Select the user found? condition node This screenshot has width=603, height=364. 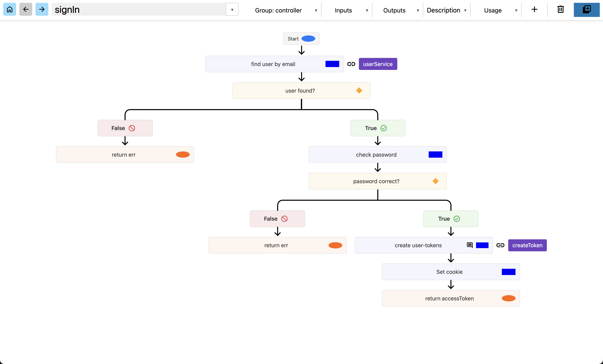point(301,91)
